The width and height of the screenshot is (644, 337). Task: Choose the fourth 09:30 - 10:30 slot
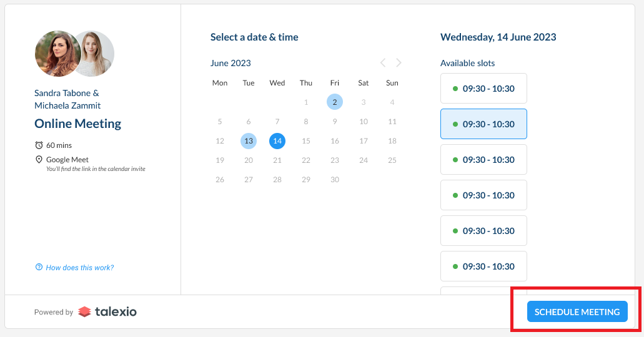click(483, 195)
